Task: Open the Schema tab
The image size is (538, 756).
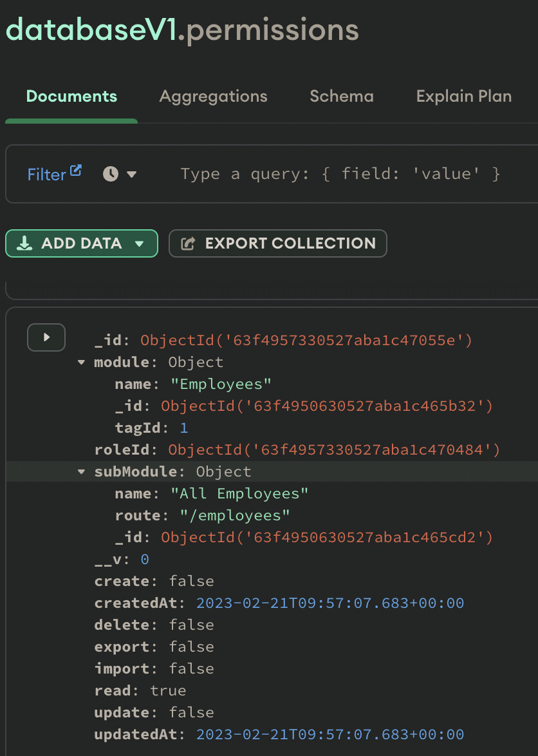Action: pos(341,97)
